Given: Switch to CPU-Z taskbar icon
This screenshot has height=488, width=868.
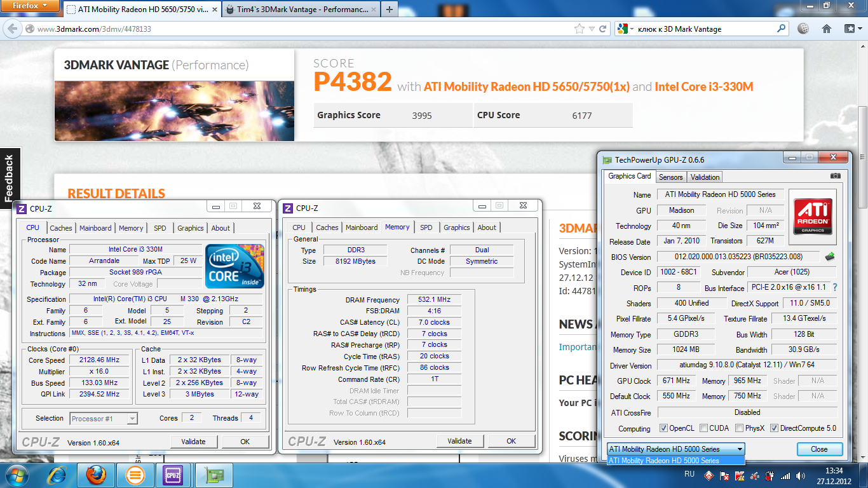Looking at the screenshot, I should coord(173,475).
